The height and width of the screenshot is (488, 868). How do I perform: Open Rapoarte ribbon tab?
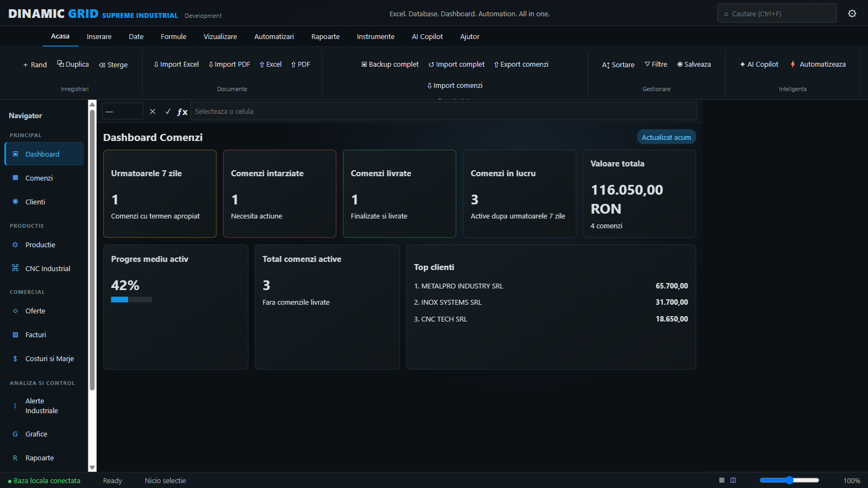pos(325,36)
